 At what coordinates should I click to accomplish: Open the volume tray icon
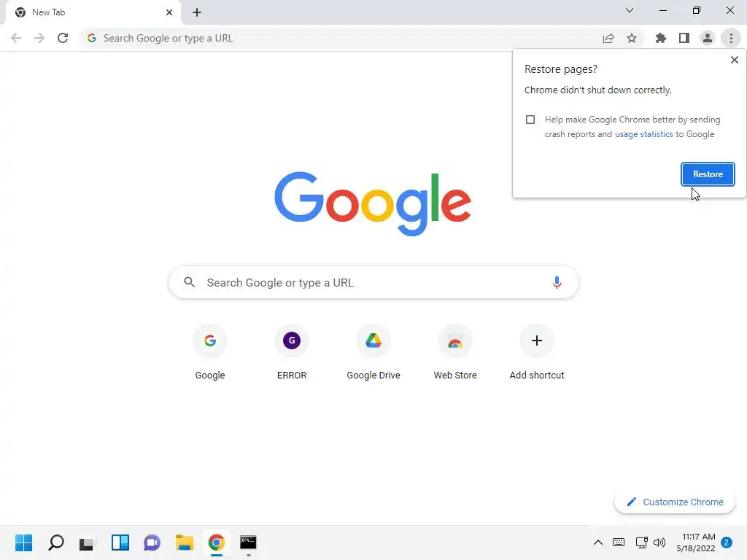659,542
